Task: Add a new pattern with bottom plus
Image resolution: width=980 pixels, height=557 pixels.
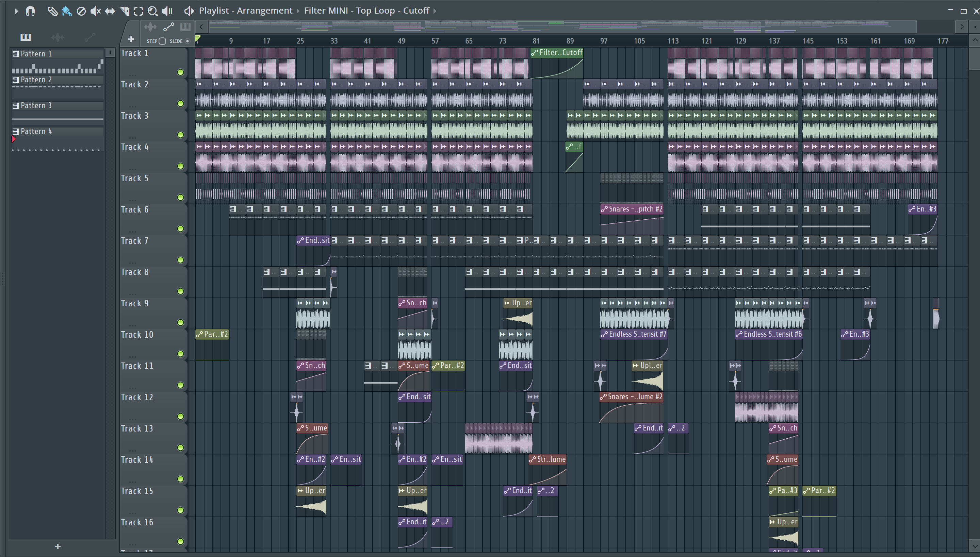Action: [x=58, y=546]
